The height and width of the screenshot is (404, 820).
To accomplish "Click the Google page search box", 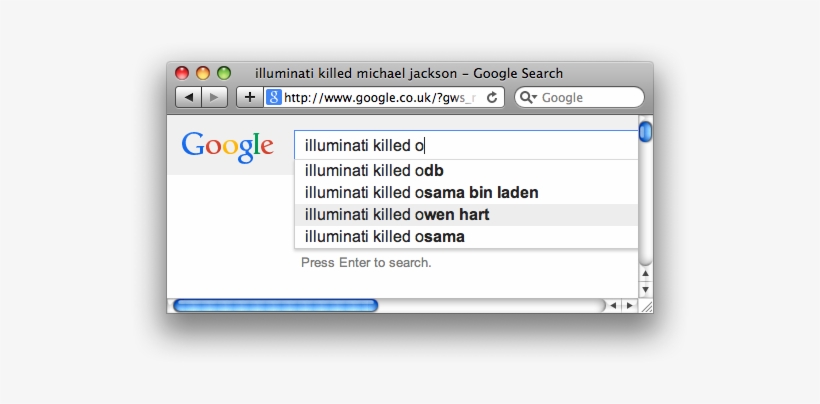I will [x=465, y=145].
